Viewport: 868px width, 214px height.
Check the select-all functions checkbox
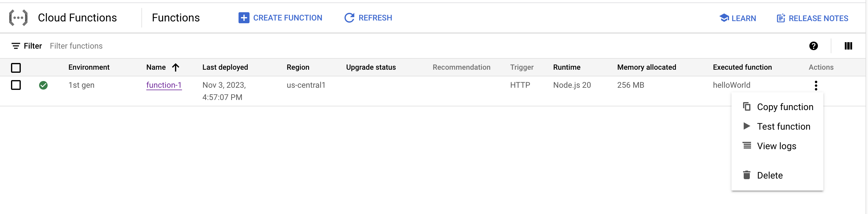[x=16, y=68]
